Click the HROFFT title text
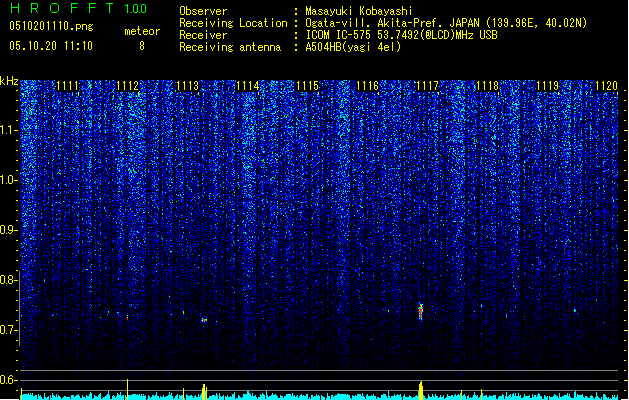Image resolution: width=629 pixels, height=400 pixels. 61,8
